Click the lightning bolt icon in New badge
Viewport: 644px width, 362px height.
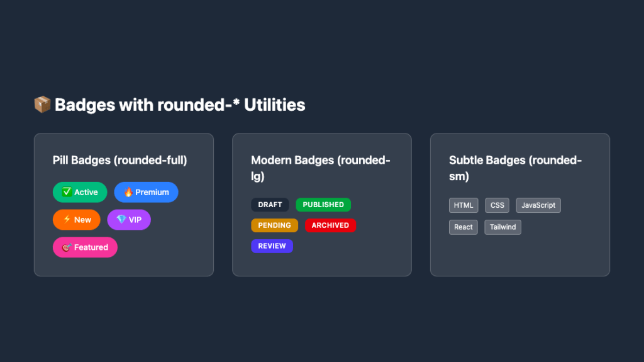click(x=67, y=219)
